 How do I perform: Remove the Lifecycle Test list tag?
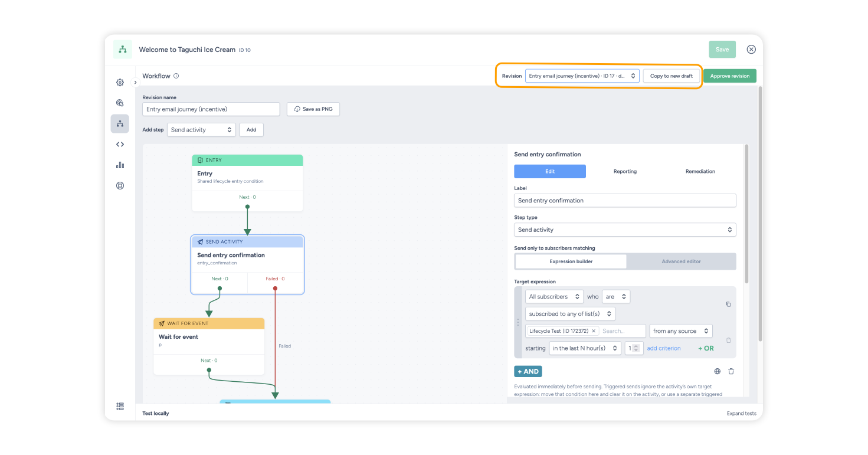[594, 331]
